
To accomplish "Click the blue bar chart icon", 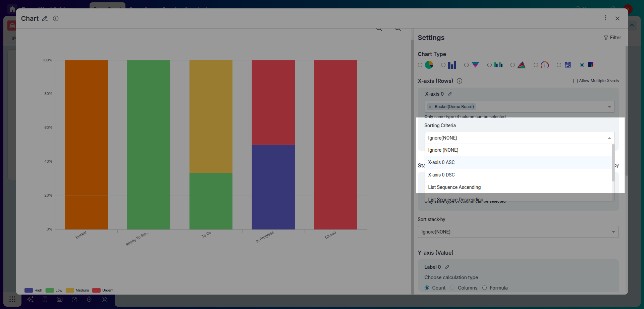I will point(452,65).
